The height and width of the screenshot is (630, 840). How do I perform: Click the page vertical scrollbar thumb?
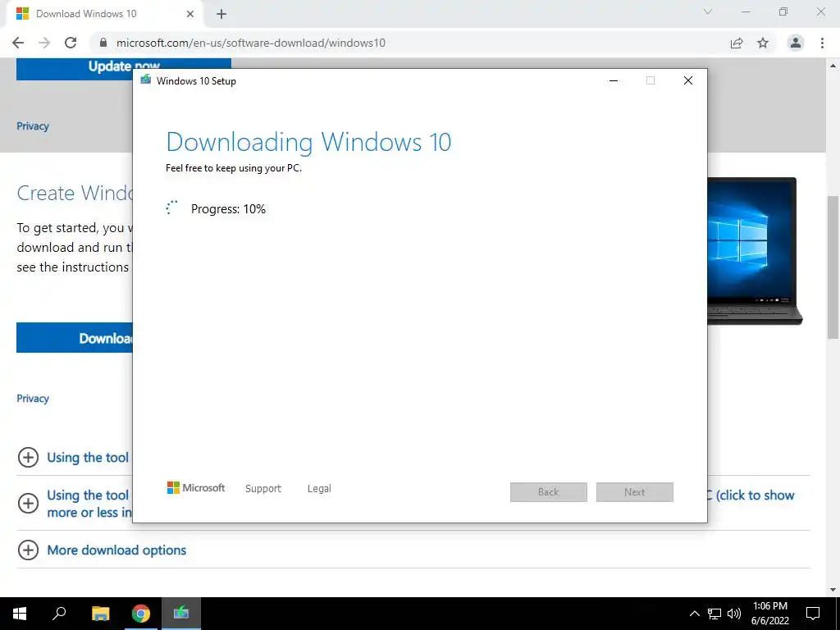pyautogui.click(x=833, y=267)
